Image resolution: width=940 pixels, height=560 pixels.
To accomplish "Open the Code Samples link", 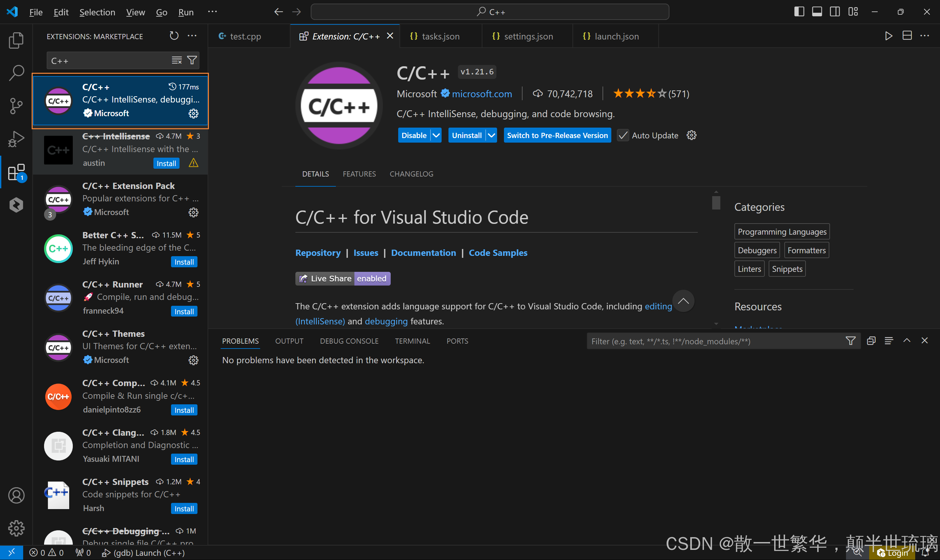I will [x=498, y=253].
